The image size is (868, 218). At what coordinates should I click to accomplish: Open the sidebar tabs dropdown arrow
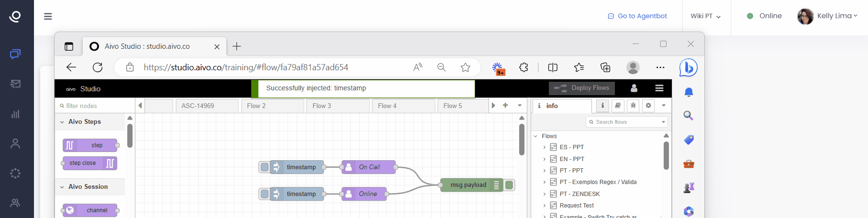pos(664,106)
